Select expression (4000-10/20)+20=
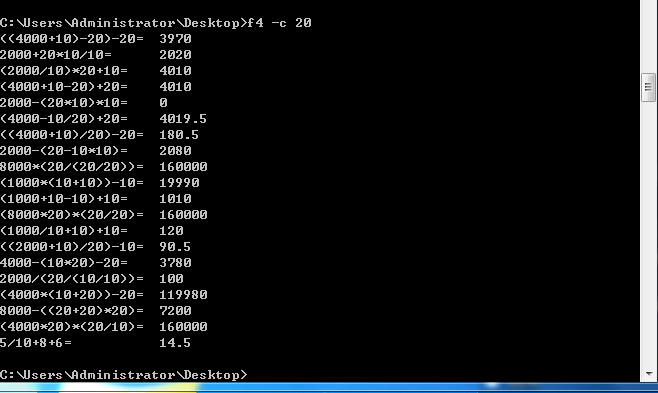This screenshot has width=658, height=393. 64,119
